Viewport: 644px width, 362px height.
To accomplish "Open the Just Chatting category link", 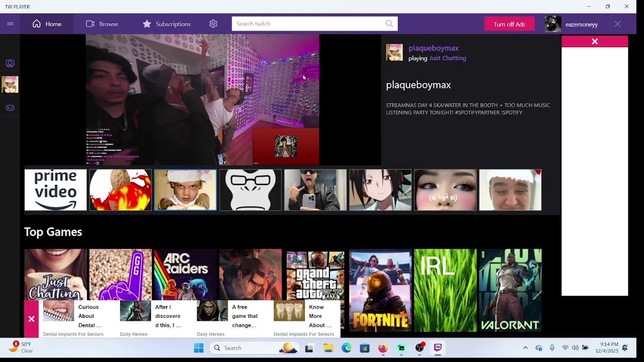I will point(447,58).
